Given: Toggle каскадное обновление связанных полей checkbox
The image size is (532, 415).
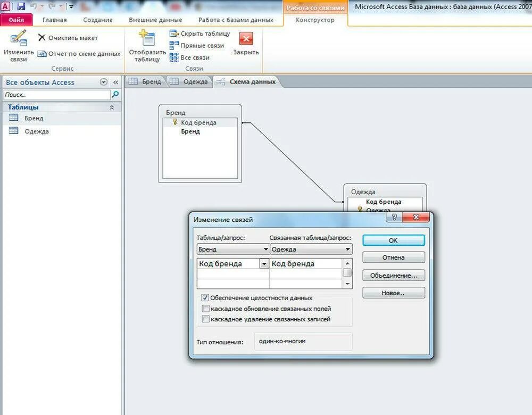Looking at the screenshot, I should coord(205,309).
